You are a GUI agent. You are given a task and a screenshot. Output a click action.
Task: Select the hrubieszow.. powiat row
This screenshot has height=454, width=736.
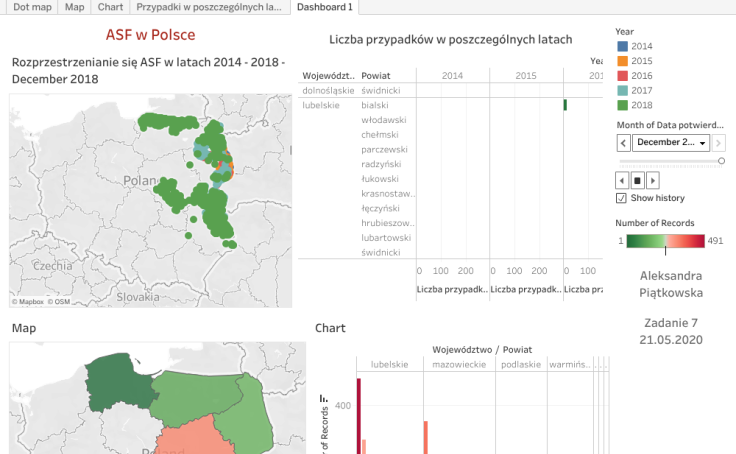[388, 223]
